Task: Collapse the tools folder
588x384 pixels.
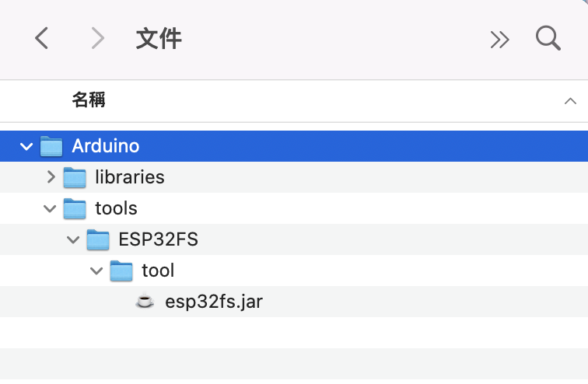Action: pyautogui.click(x=50, y=208)
